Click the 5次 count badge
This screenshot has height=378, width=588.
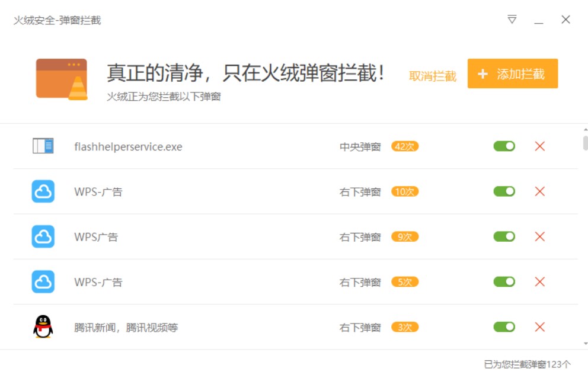405,282
